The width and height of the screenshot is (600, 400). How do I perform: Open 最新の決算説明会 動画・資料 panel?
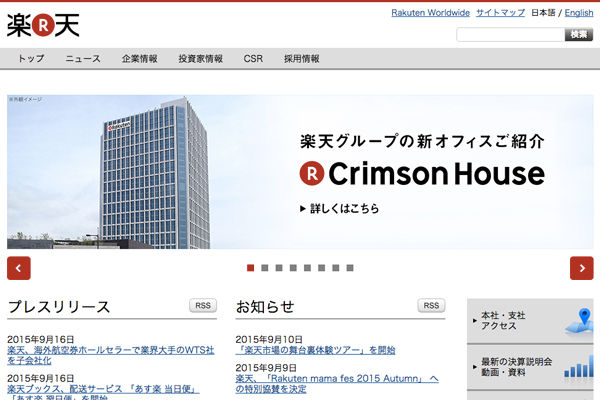point(530,367)
